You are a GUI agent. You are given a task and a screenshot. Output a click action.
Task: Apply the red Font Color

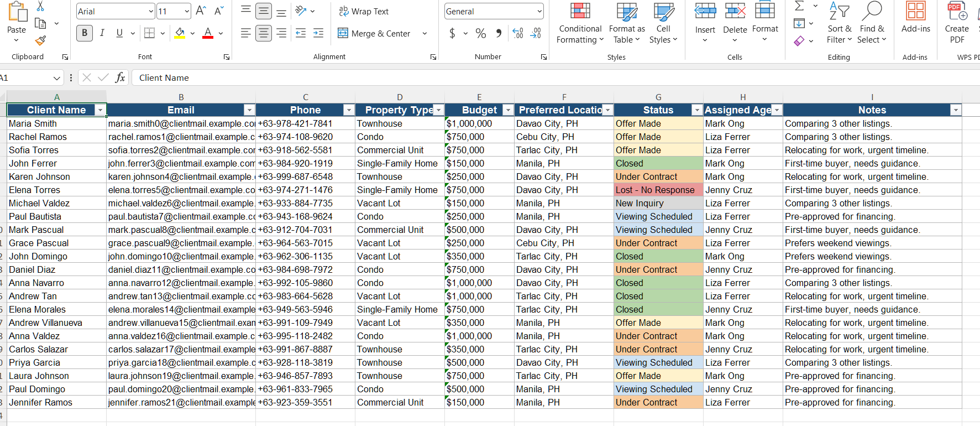pyautogui.click(x=208, y=33)
